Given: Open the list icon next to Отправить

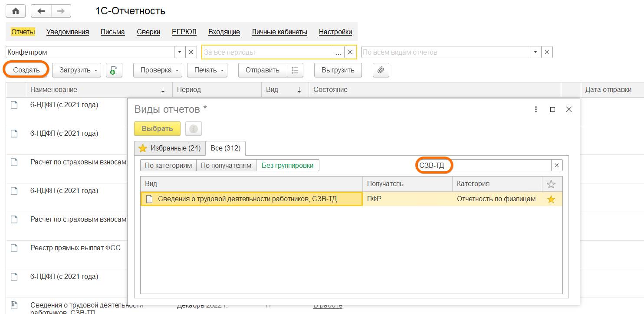Looking at the screenshot, I should coord(295,70).
